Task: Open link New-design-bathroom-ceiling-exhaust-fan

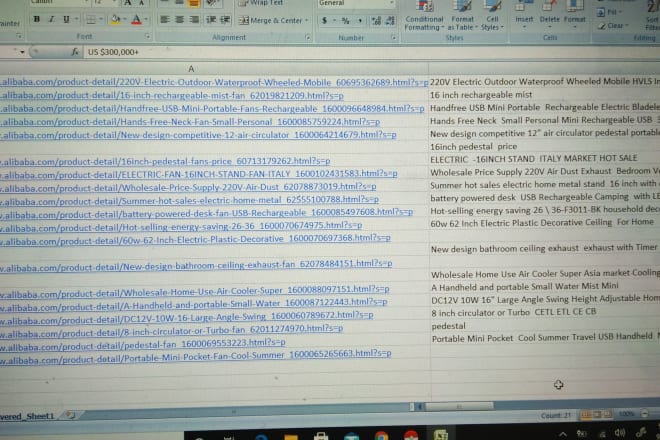Action: [x=196, y=264]
